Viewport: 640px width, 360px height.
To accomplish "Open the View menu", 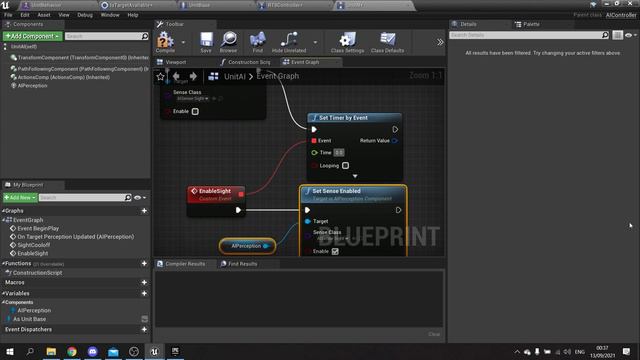I will 64,15.
